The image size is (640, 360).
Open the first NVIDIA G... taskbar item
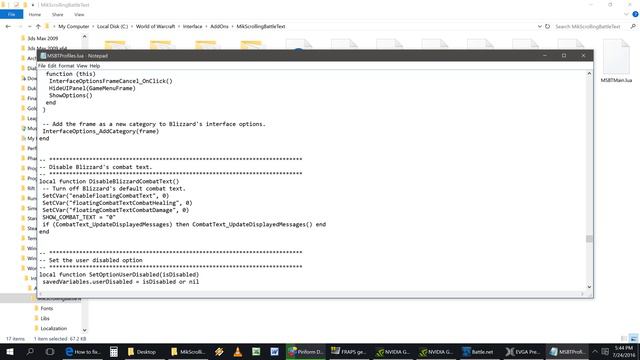coord(393,351)
